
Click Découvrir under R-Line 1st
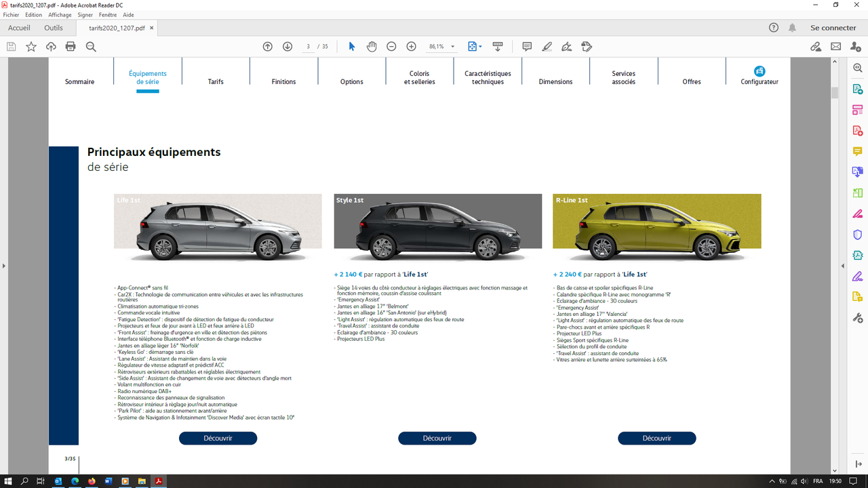pos(657,439)
